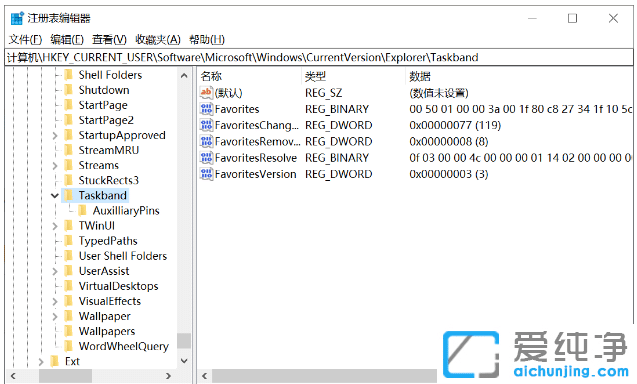Open the 收藏夹(A) menu
This screenshot has height=384, width=637.
(158, 39)
